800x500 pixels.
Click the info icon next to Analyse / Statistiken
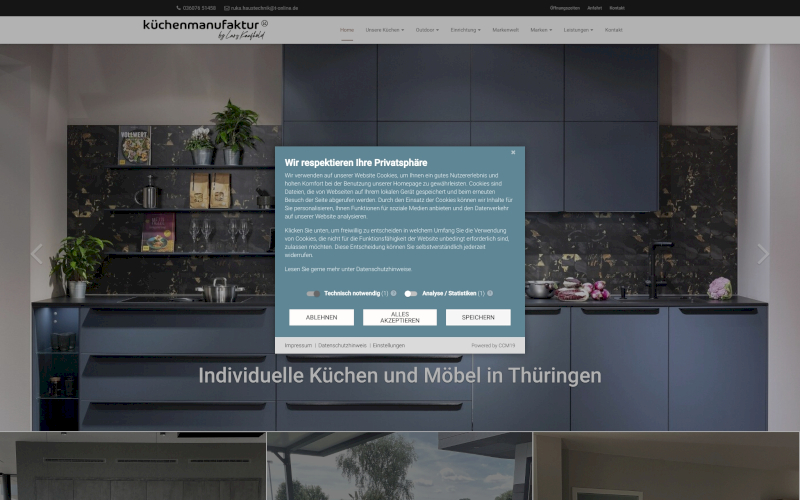[491, 294]
